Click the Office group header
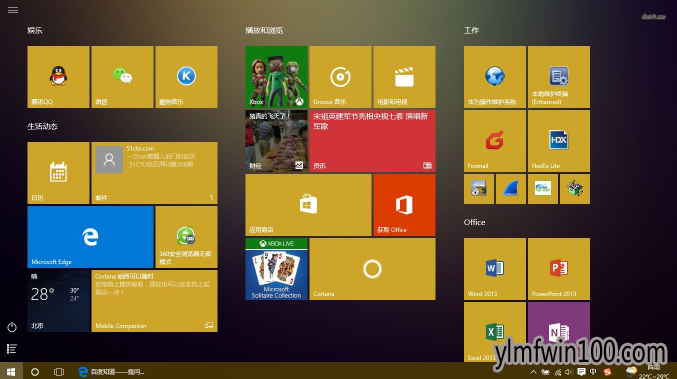 pos(475,222)
